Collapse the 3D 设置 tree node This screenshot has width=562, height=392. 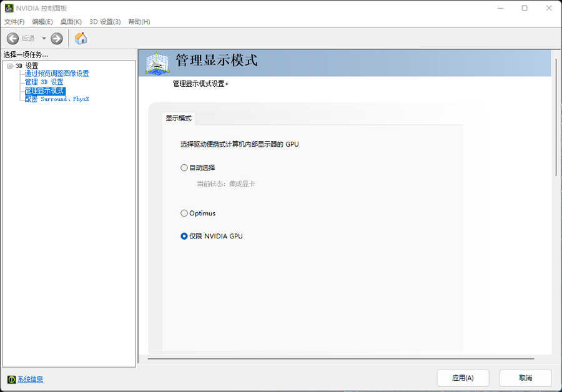click(x=10, y=66)
